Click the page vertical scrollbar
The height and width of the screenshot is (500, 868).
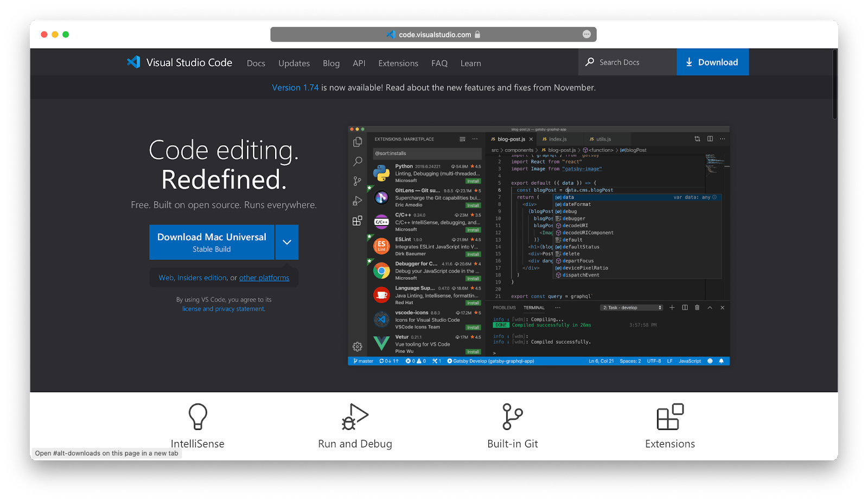(835, 85)
